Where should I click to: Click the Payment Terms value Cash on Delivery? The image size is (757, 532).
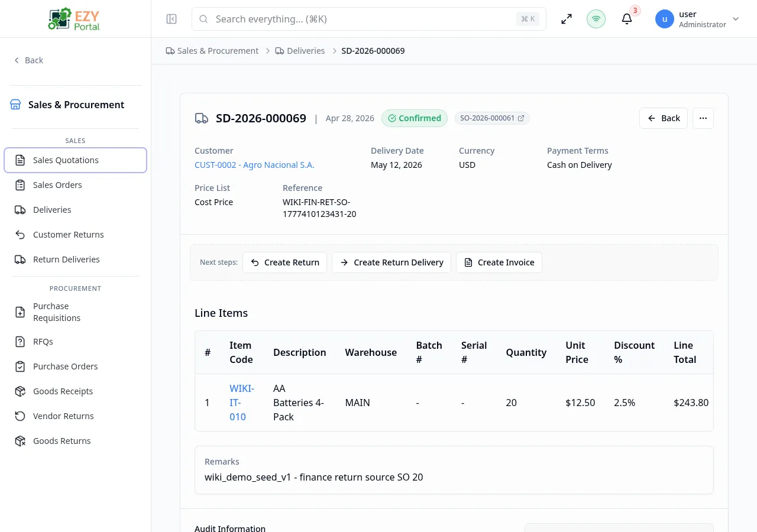[580, 165]
